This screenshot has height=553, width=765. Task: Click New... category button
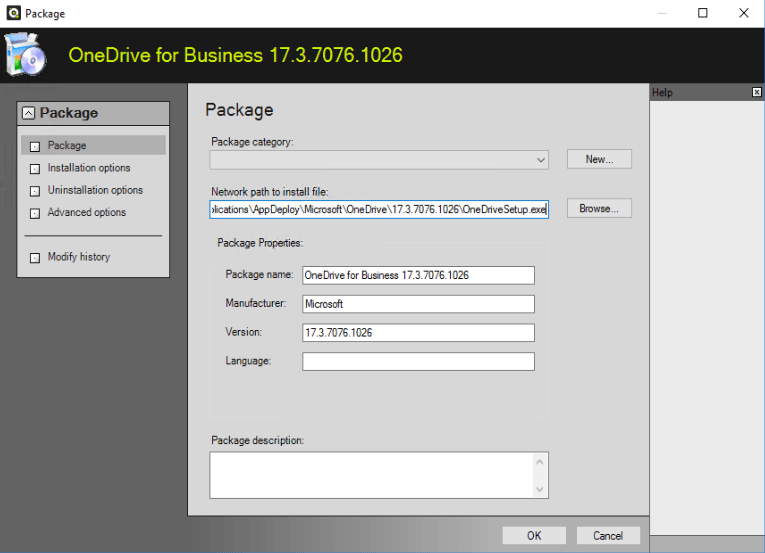(x=599, y=159)
